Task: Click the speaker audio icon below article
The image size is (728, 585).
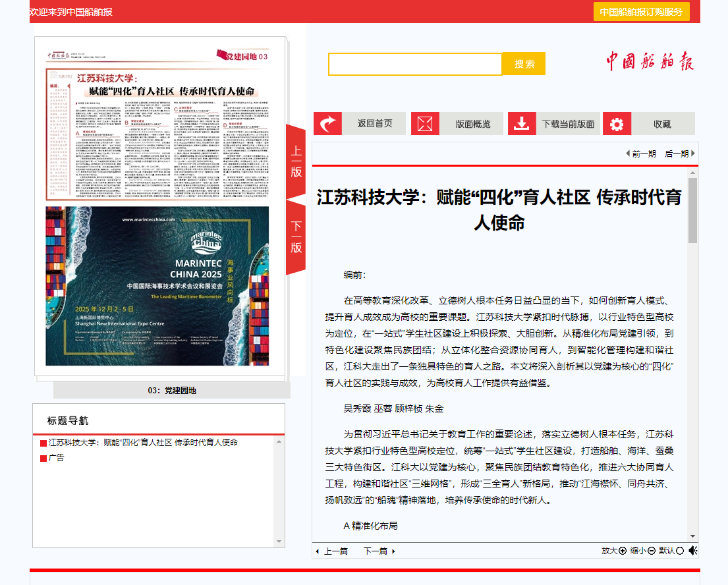Action: click(693, 551)
